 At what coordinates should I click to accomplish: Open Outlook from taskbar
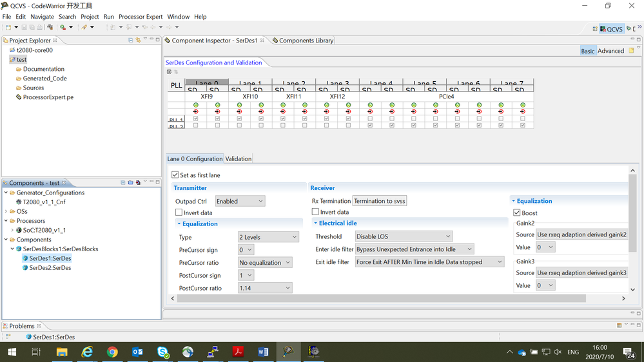(x=137, y=352)
